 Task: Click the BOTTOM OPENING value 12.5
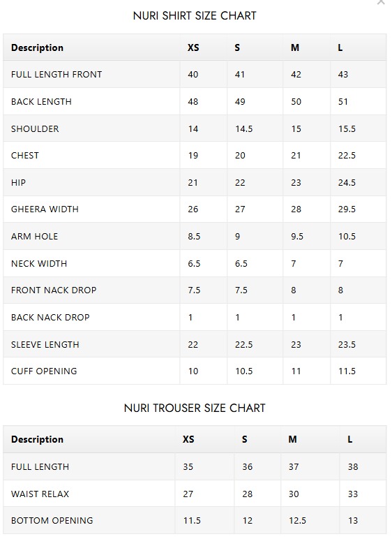[297, 521]
